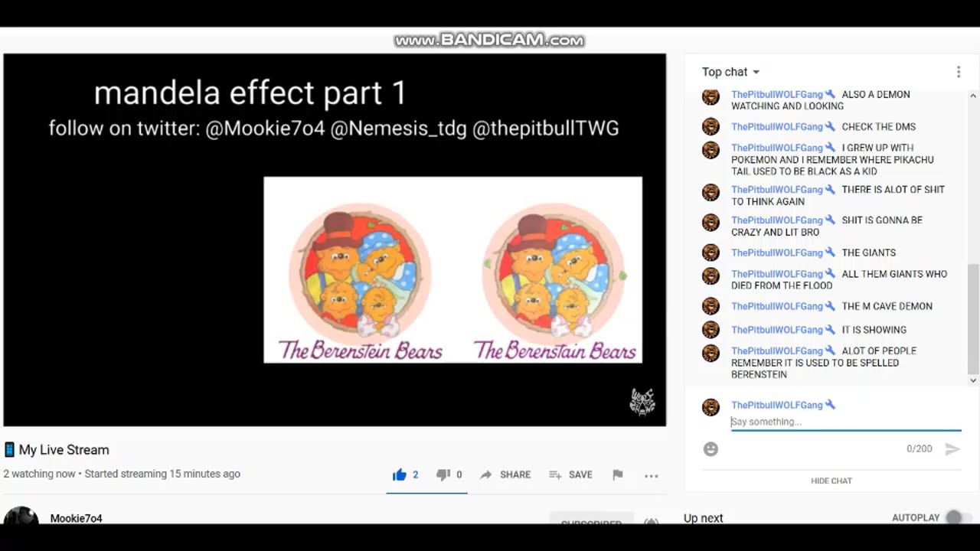Screen dimensions: 980x551
Task: Click avatar beside 'THE GIANTS' message
Action: click(710, 252)
